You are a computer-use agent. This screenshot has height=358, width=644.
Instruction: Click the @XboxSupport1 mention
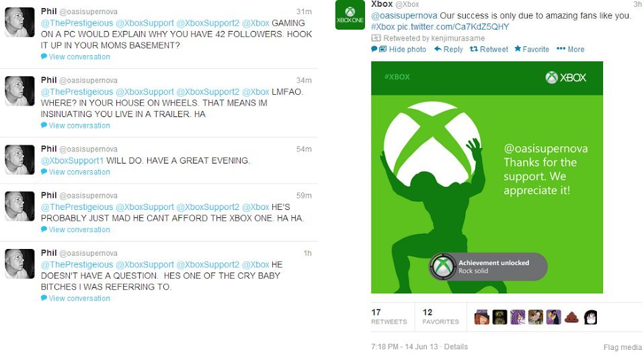(x=73, y=161)
